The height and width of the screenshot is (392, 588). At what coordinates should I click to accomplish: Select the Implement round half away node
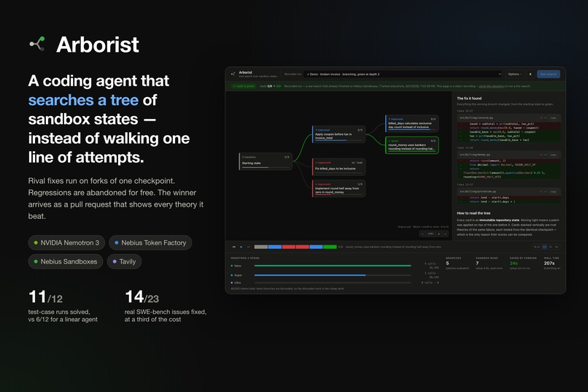(x=339, y=188)
